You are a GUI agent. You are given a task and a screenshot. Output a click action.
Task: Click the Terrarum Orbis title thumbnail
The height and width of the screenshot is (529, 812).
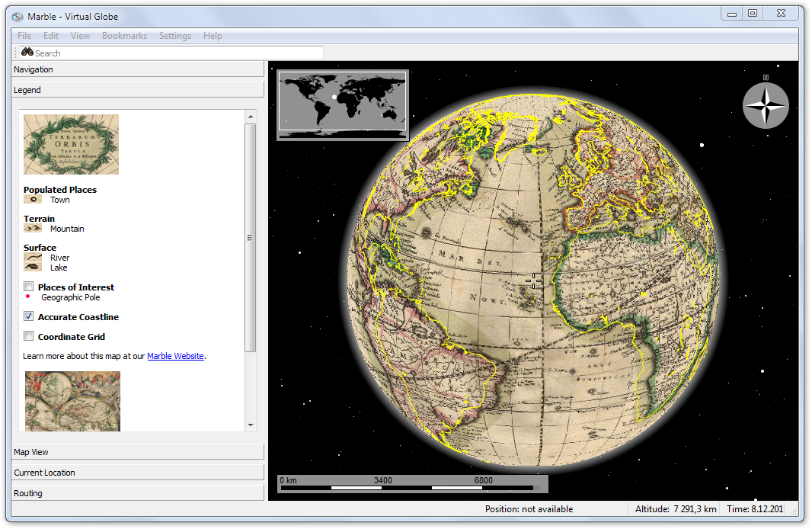(x=71, y=144)
